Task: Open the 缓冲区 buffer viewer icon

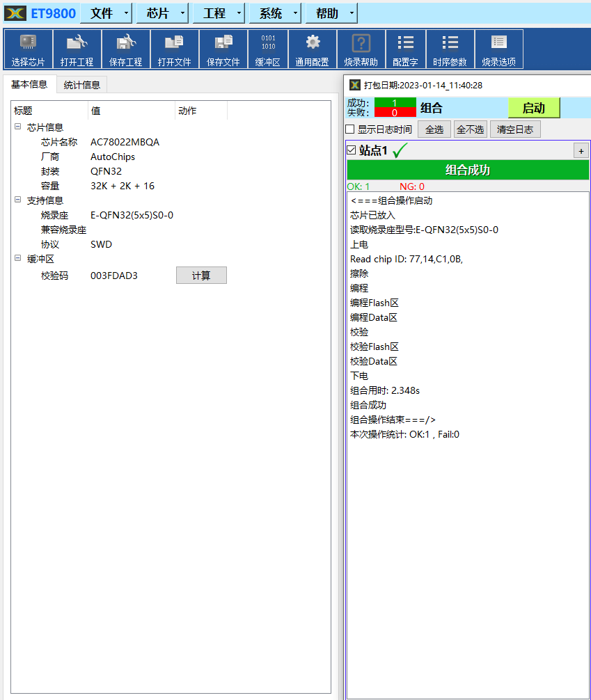Action: coord(268,49)
